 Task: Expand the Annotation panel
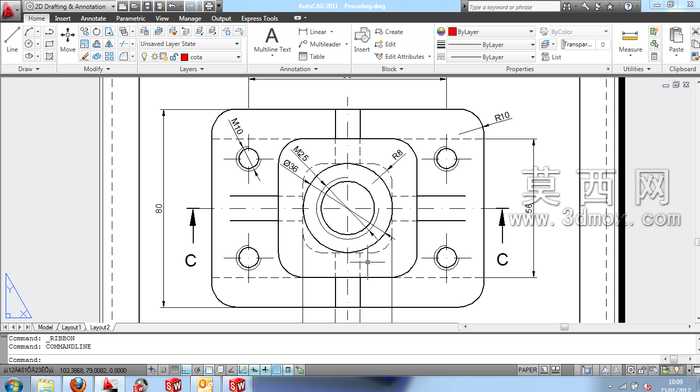(299, 69)
